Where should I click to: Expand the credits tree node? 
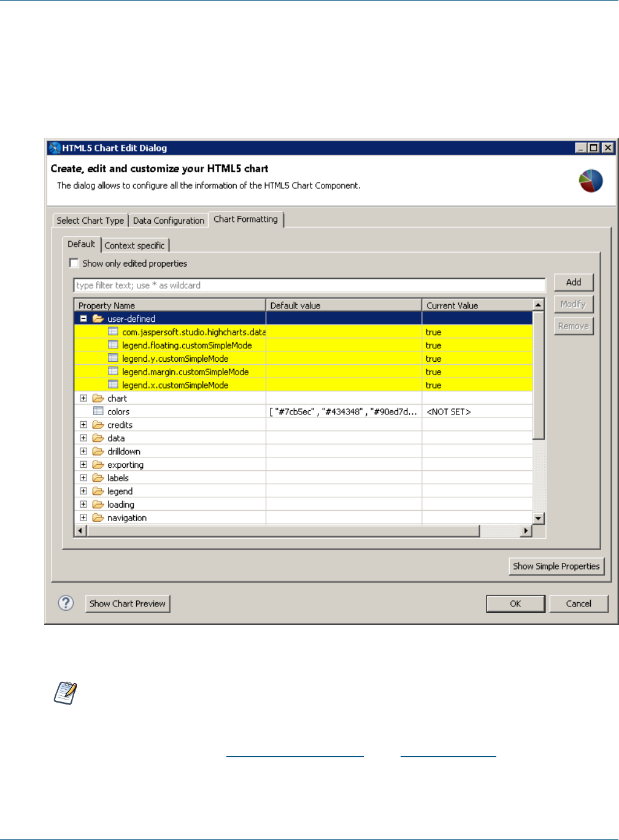83,425
